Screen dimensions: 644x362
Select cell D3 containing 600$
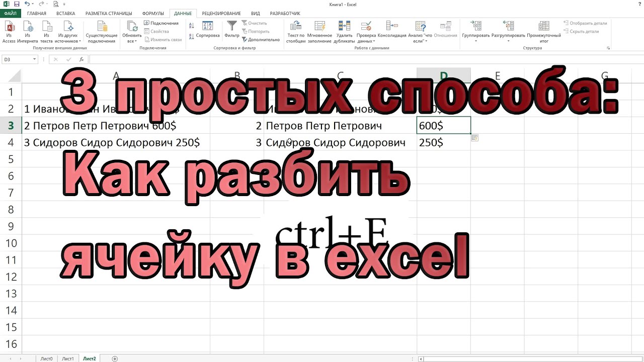click(x=444, y=126)
